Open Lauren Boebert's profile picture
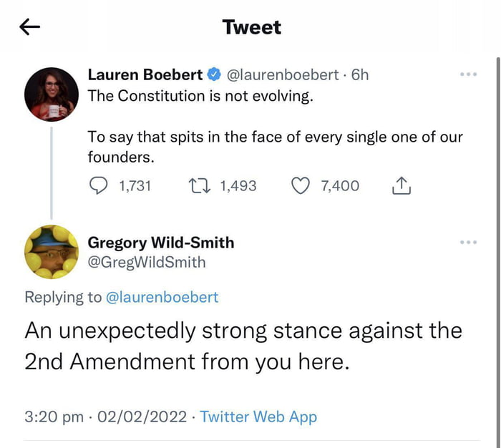The width and height of the screenshot is (501, 448). (x=51, y=95)
